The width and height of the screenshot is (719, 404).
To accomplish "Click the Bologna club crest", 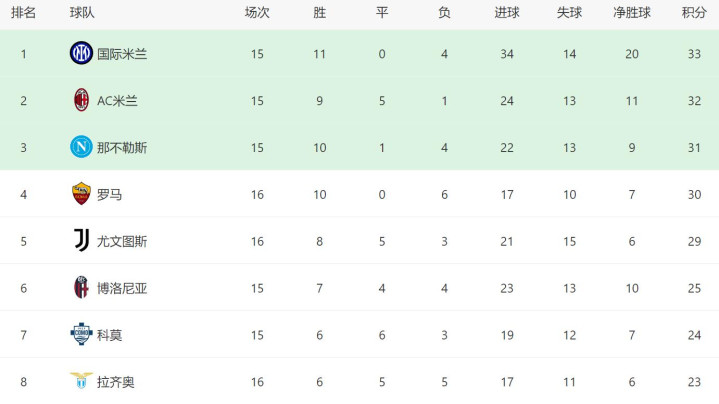I will (81, 288).
